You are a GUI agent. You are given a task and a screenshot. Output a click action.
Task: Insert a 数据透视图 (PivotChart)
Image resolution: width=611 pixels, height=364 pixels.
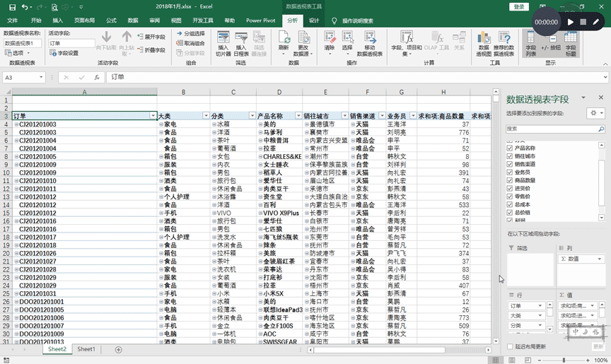coord(484,44)
